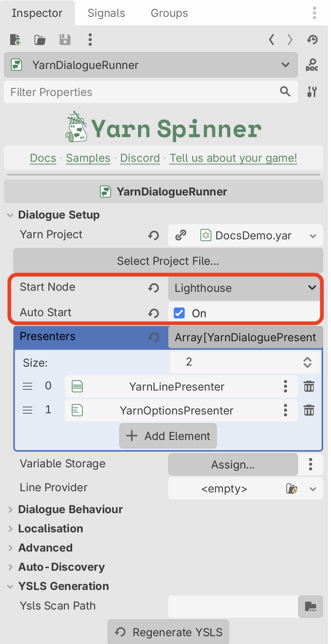Viewport: 331px width, 644px height.
Task: Collapse the Array[YarnDialoguePresenter] button
Action: tap(246, 337)
